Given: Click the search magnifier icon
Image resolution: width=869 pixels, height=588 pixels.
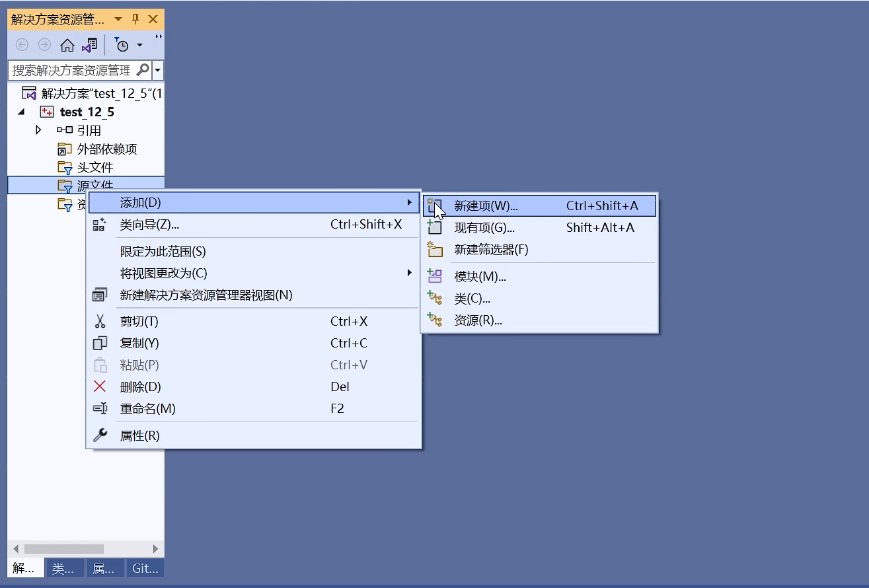Looking at the screenshot, I should coord(143,70).
